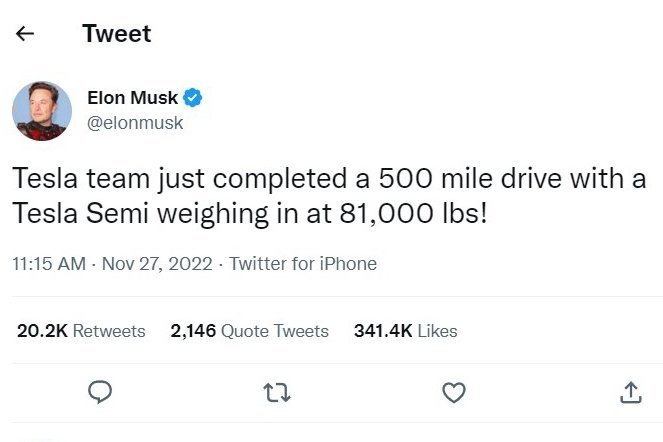Click the reply speech bubble icon
Viewport: 663px width, 442px height.
(x=99, y=393)
